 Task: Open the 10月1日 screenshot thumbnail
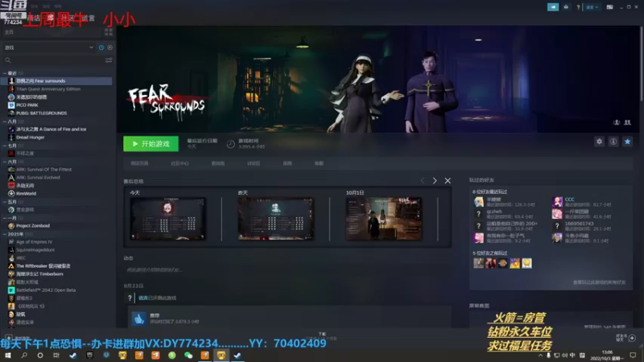click(x=384, y=219)
